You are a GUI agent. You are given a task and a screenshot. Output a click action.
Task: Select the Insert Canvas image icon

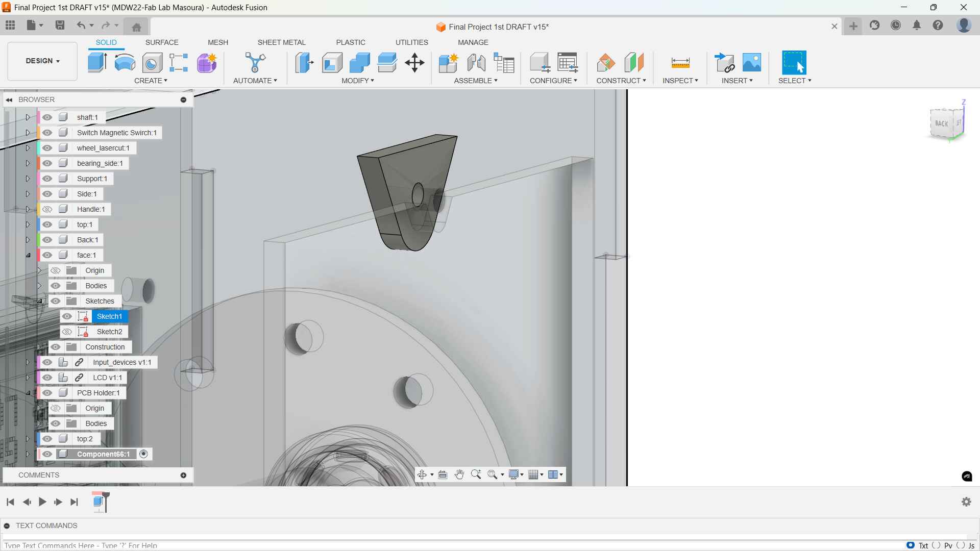pyautogui.click(x=752, y=63)
